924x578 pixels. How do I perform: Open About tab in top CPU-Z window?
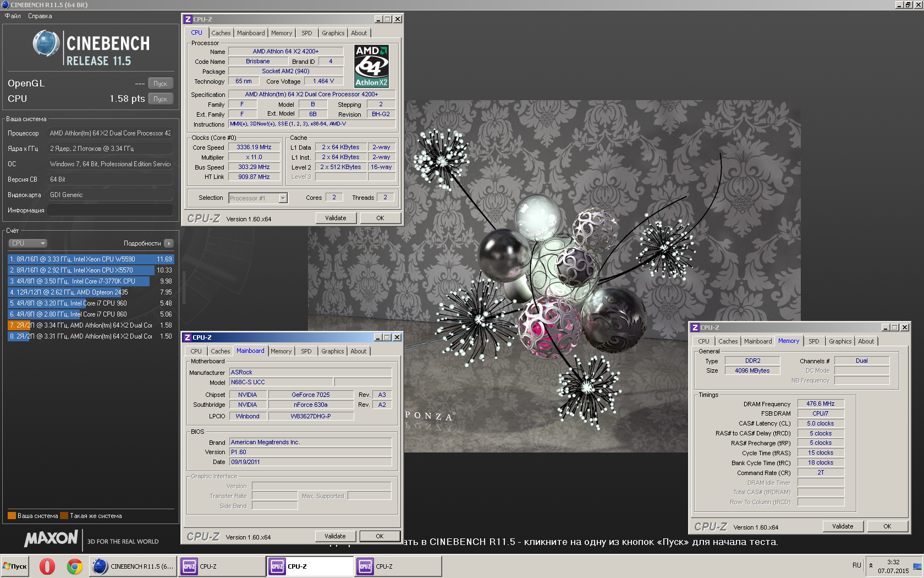359,33
